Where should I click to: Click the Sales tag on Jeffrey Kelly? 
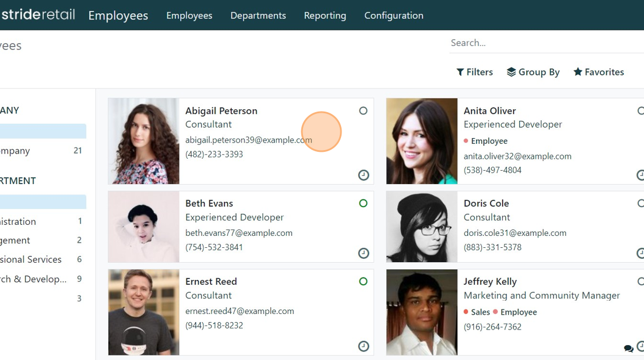(x=480, y=312)
